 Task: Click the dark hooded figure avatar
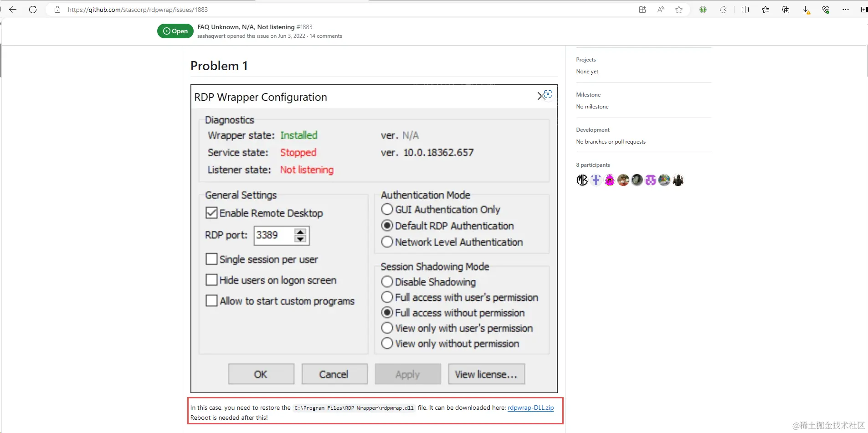678,180
